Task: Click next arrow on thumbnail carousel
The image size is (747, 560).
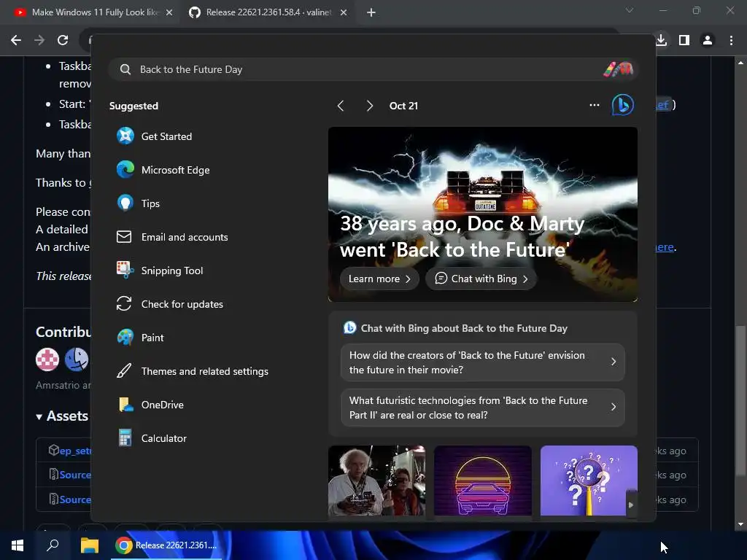Action: tap(631, 505)
